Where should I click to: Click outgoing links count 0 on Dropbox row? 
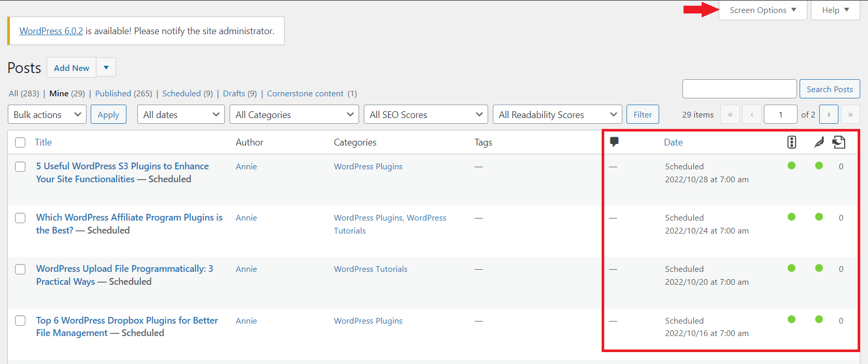click(841, 321)
